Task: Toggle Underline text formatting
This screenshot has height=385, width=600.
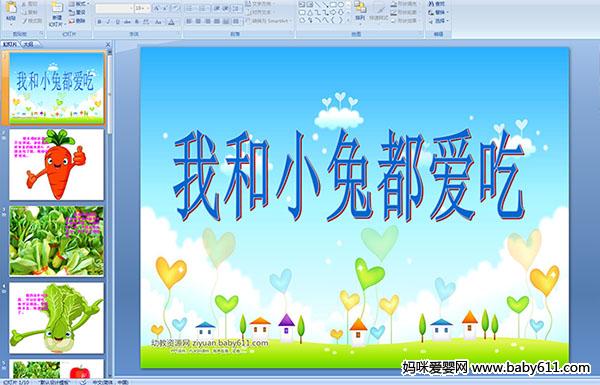Action: coord(117,22)
